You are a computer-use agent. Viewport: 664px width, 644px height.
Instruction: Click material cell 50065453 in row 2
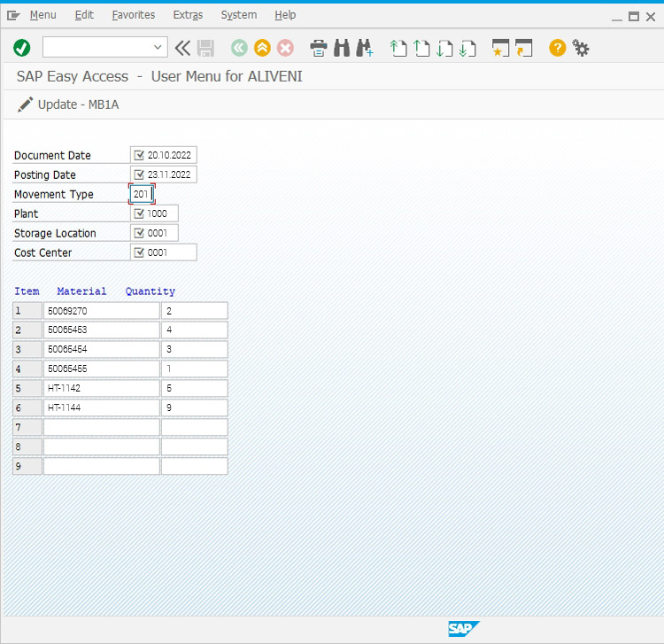click(102, 330)
